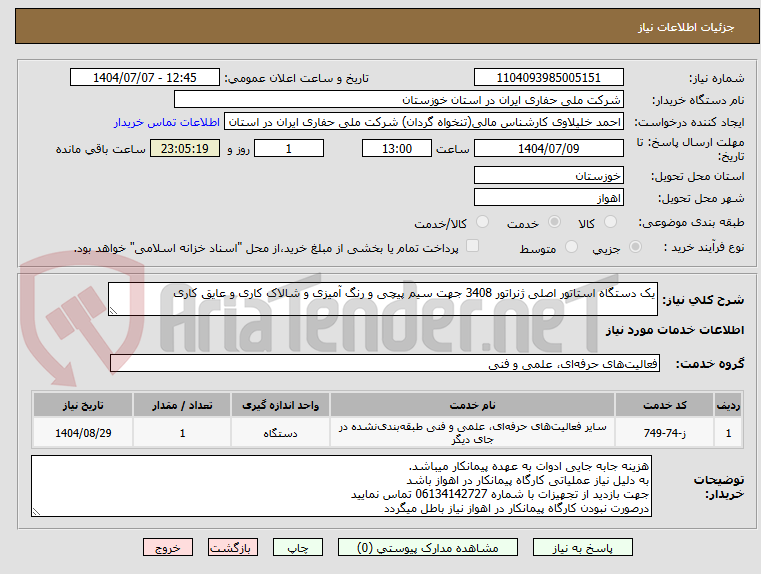Click the واحد اندازه گیری column header

pyautogui.click(x=281, y=405)
